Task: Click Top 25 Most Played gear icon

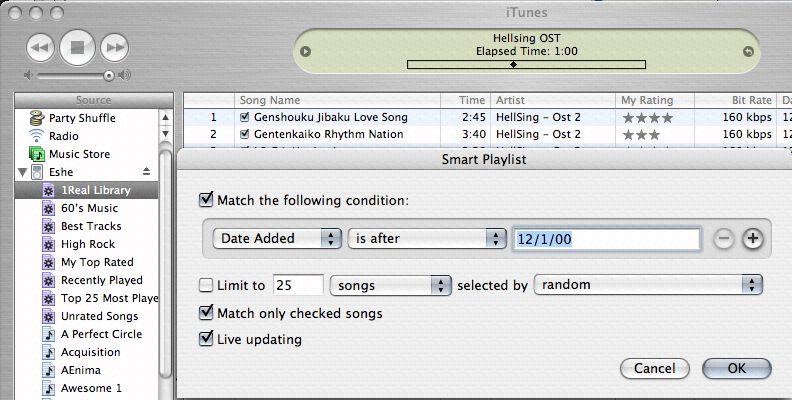Action: (x=48, y=298)
